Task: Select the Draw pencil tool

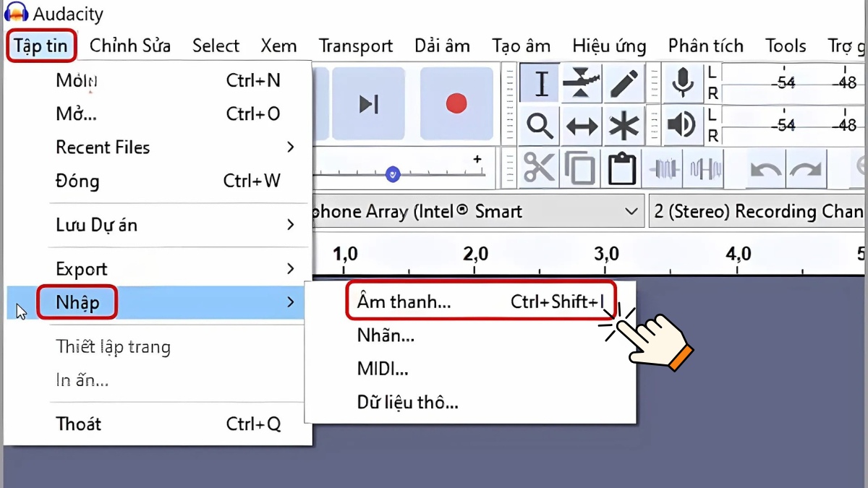Action: point(624,83)
